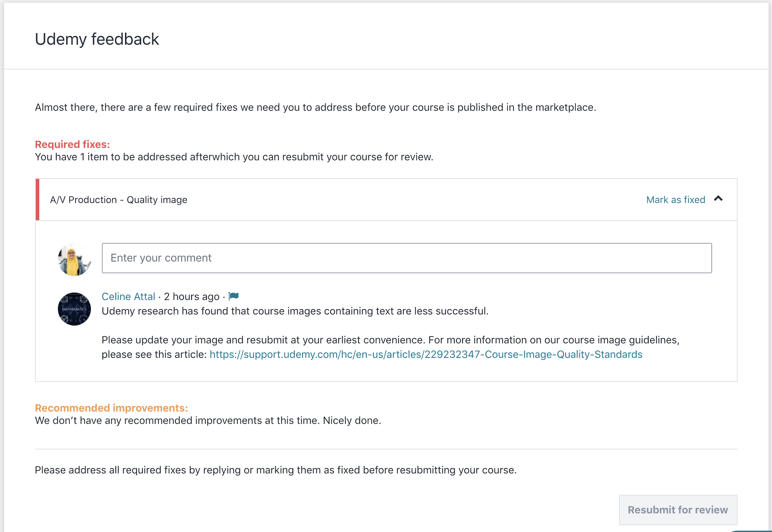Focus the Enter your comment field

[x=407, y=258]
